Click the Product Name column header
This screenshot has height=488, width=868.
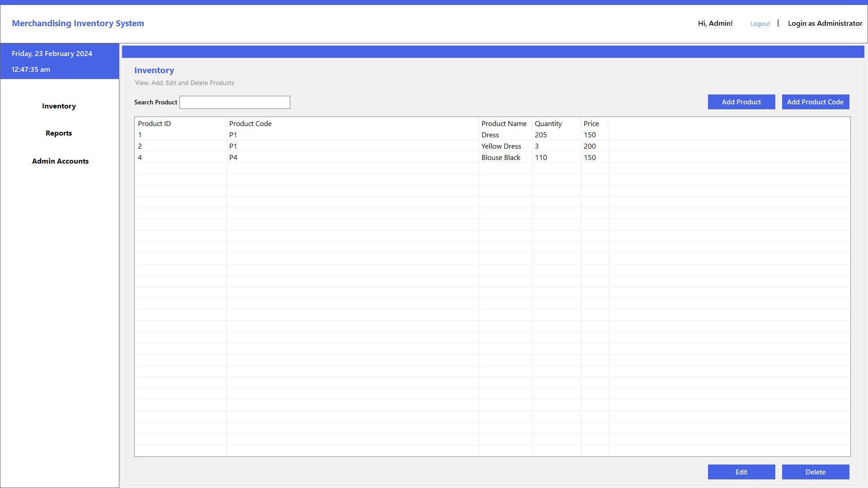pyautogui.click(x=505, y=123)
